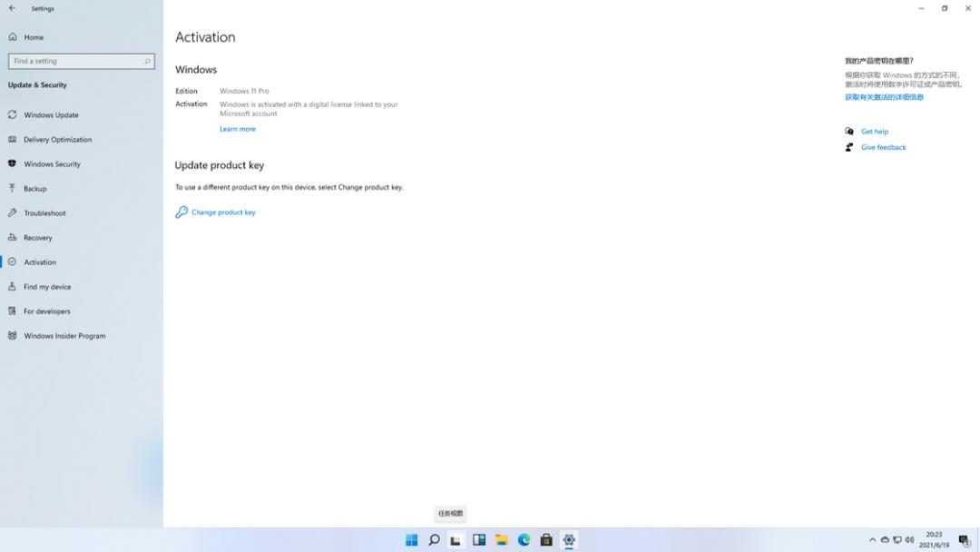Open the Widgets panel from taskbar

(479, 540)
